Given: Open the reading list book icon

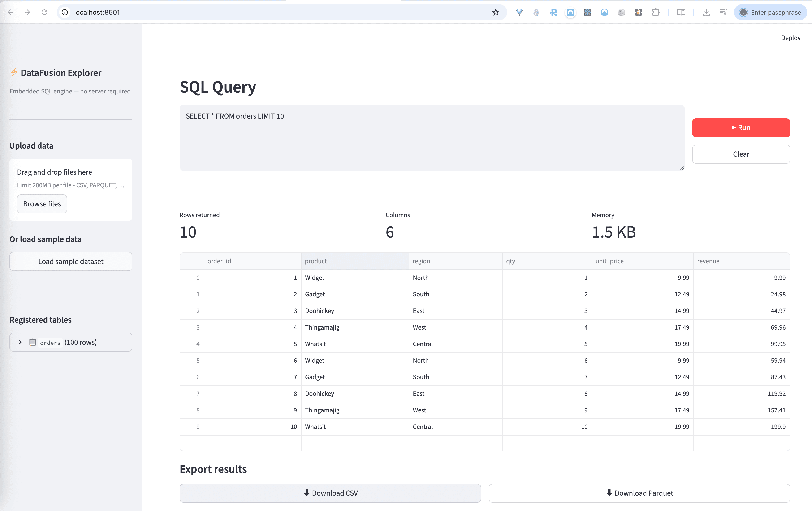Looking at the screenshot, I should coord(681,12).
